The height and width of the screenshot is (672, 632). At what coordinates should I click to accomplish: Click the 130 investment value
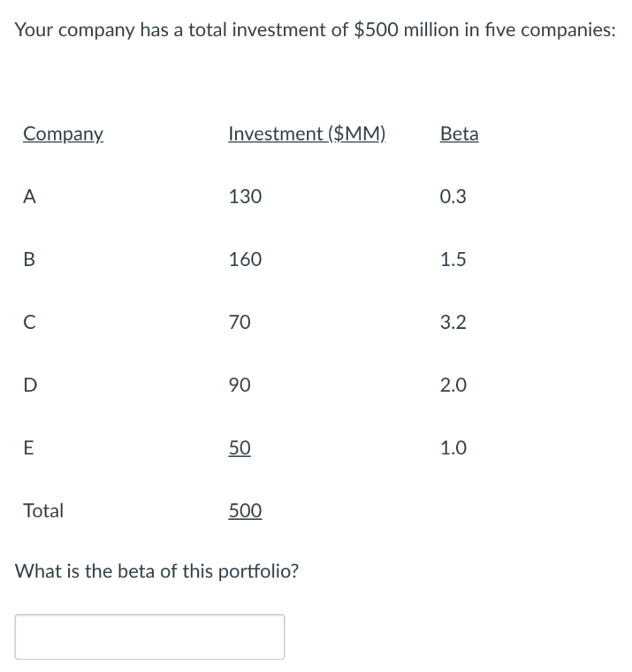(245, 196)
